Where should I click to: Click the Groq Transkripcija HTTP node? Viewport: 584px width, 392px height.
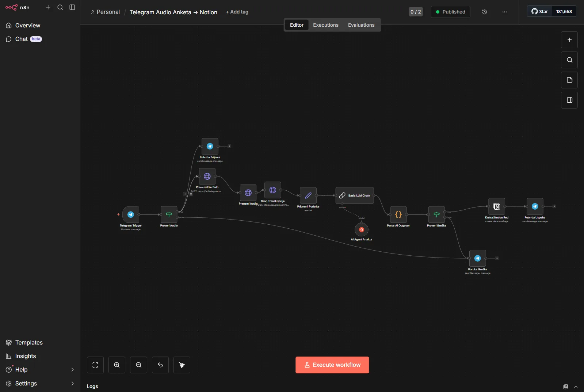tap(273, 190)
